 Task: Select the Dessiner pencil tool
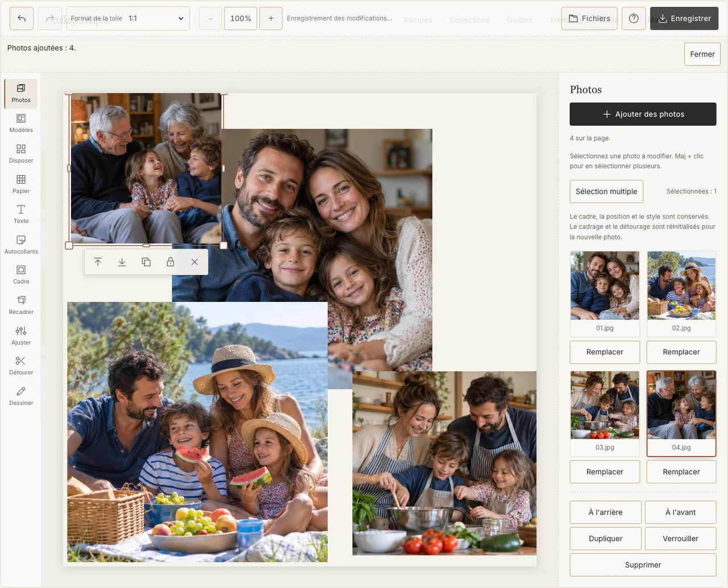[x=21, y=396]
